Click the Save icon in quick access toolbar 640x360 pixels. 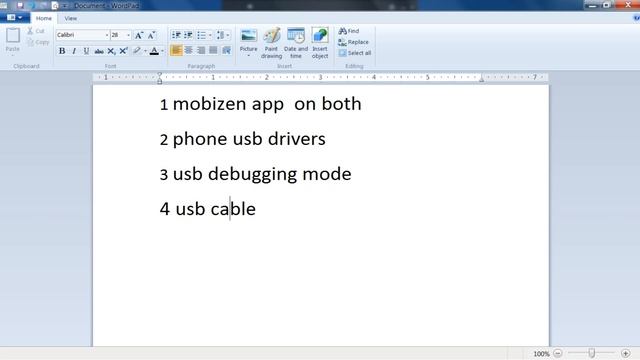tap(20, 6)
